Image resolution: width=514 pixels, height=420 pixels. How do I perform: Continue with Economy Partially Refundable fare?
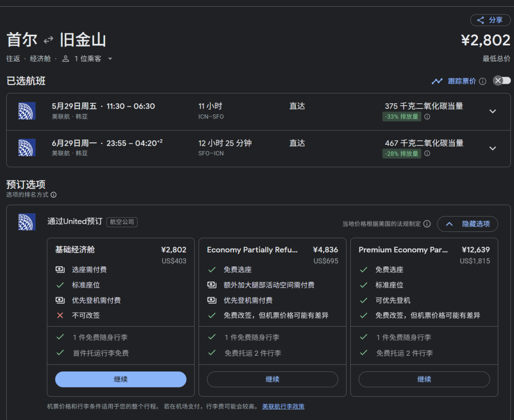pos(272,380)
